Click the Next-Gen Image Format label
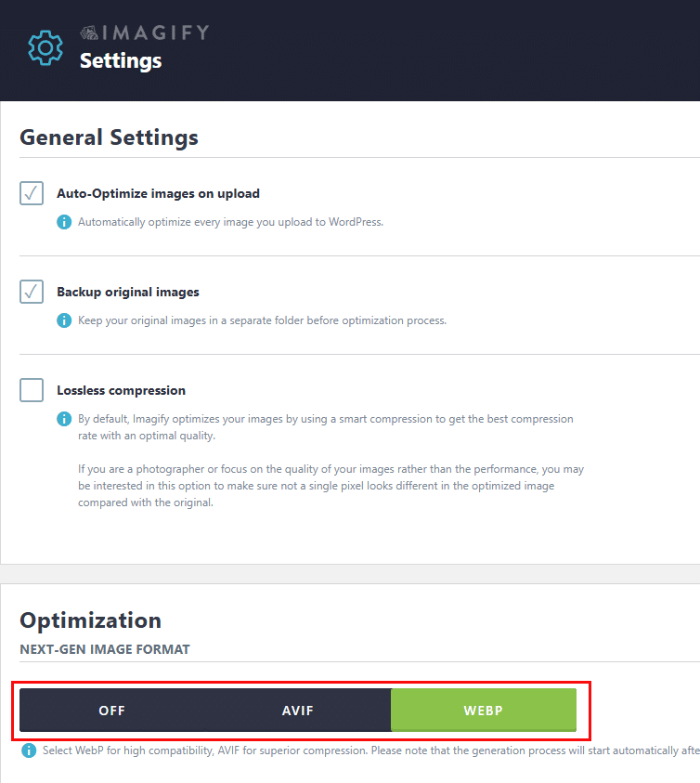The width and height of the screenshot is (700, 783). [104, 649]
